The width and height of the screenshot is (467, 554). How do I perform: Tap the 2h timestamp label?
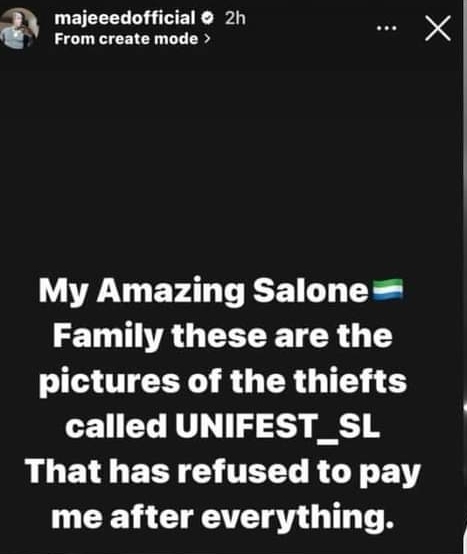click(x=235, y=18)
